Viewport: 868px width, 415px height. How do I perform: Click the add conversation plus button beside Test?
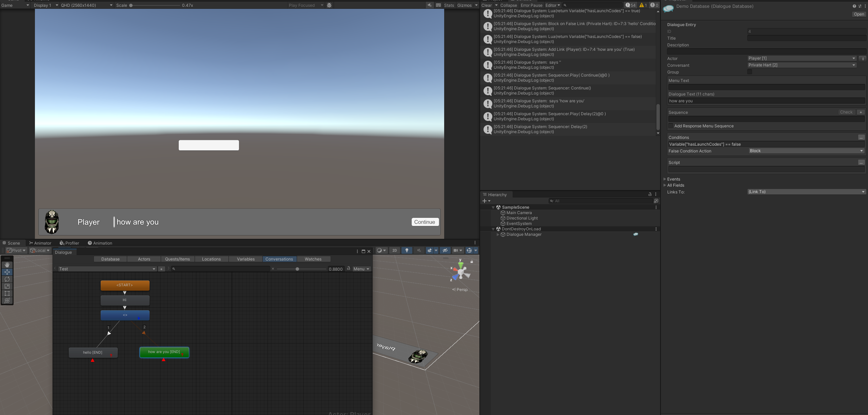[161, 269]
